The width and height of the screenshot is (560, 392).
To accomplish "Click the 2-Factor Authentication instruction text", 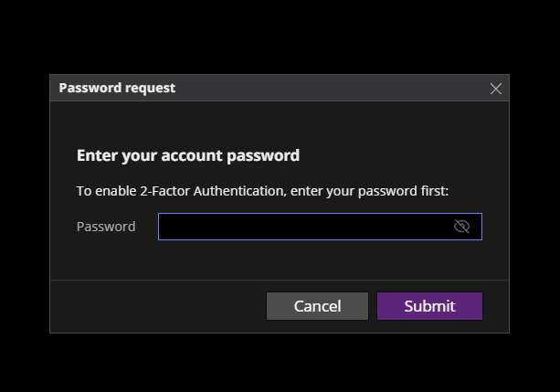I will tap(262, 191).
